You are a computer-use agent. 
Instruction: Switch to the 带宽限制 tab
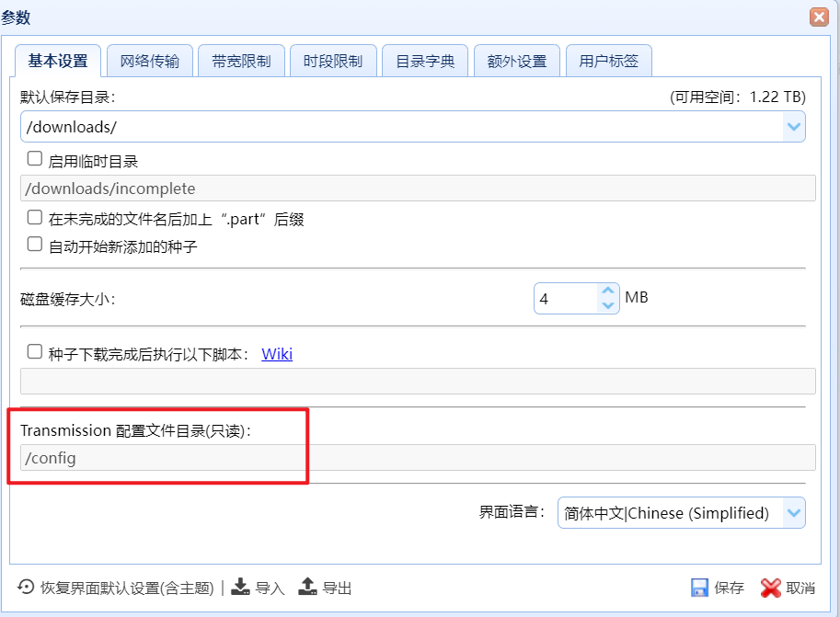point(241,59)
